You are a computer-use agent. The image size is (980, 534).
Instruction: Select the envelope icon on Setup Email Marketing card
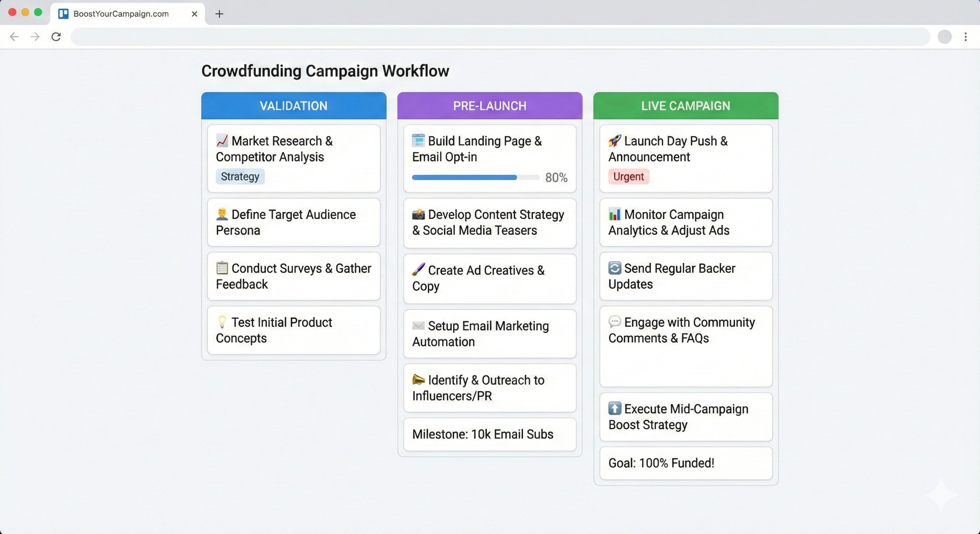[x=418, y=325]
